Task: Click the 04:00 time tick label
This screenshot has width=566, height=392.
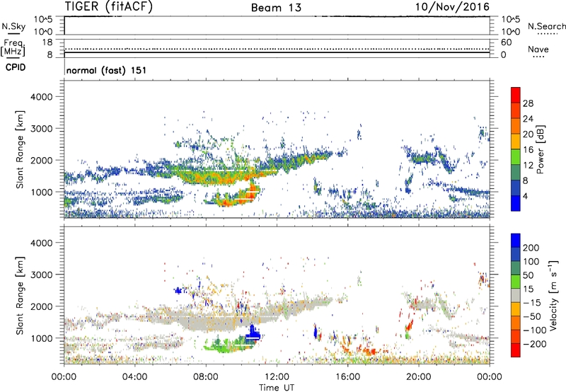Action: 134,377
